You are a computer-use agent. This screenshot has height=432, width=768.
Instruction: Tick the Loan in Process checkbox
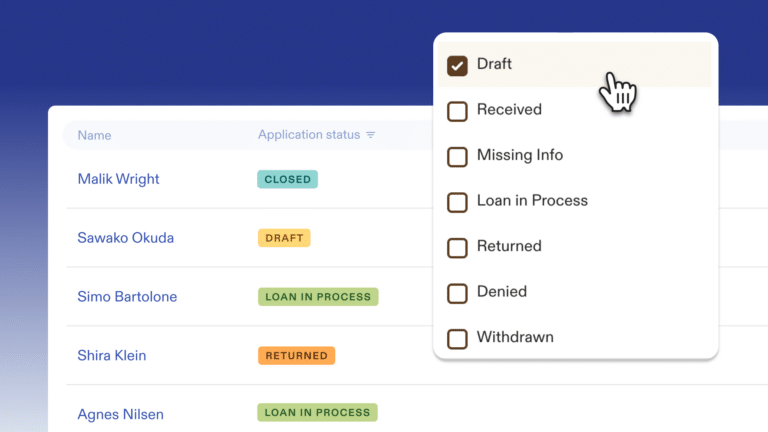tap(457, 202)
